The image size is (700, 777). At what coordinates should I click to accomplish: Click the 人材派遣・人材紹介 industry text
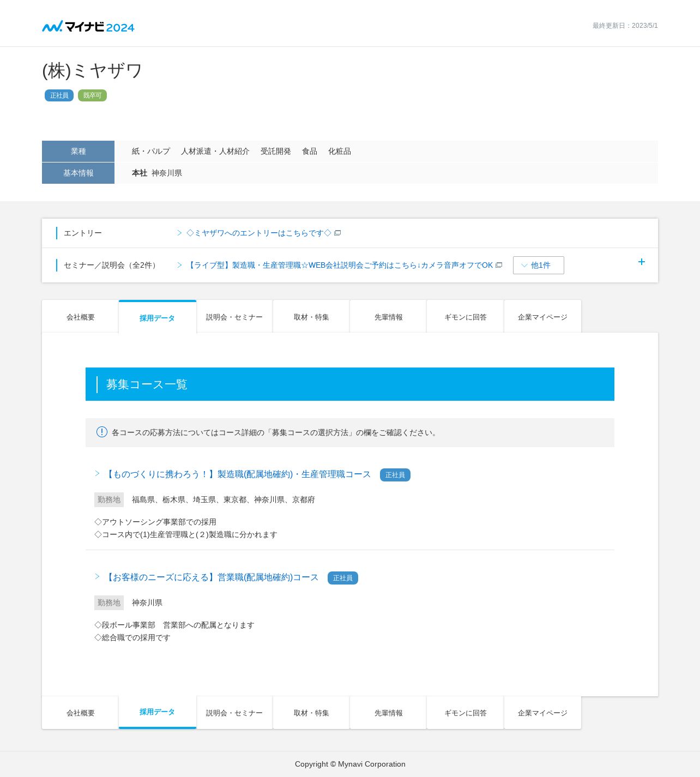215,151
